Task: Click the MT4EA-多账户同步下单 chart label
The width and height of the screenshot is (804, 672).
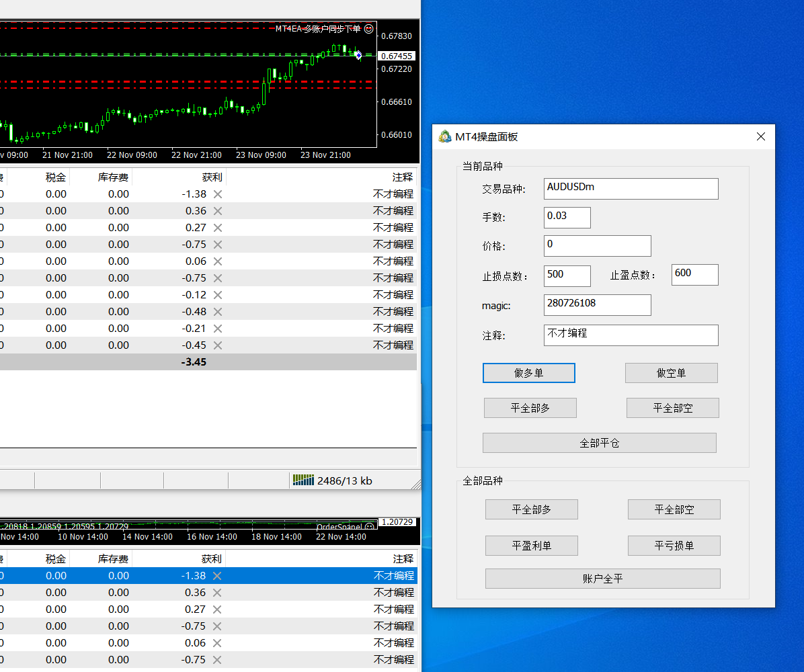Action: coord(318,29)
